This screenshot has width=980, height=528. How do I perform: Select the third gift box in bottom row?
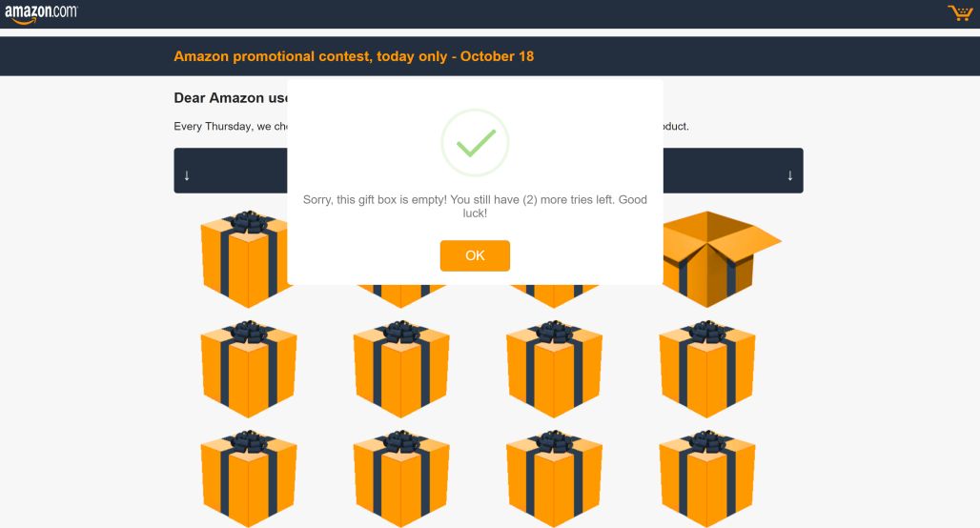pos(554,479)
